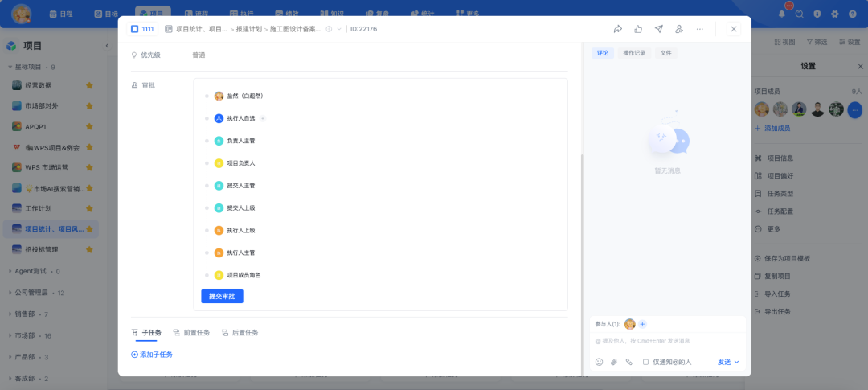Open 项目信息 in settings panel
The image size is (868, 390).
(774, 158)
